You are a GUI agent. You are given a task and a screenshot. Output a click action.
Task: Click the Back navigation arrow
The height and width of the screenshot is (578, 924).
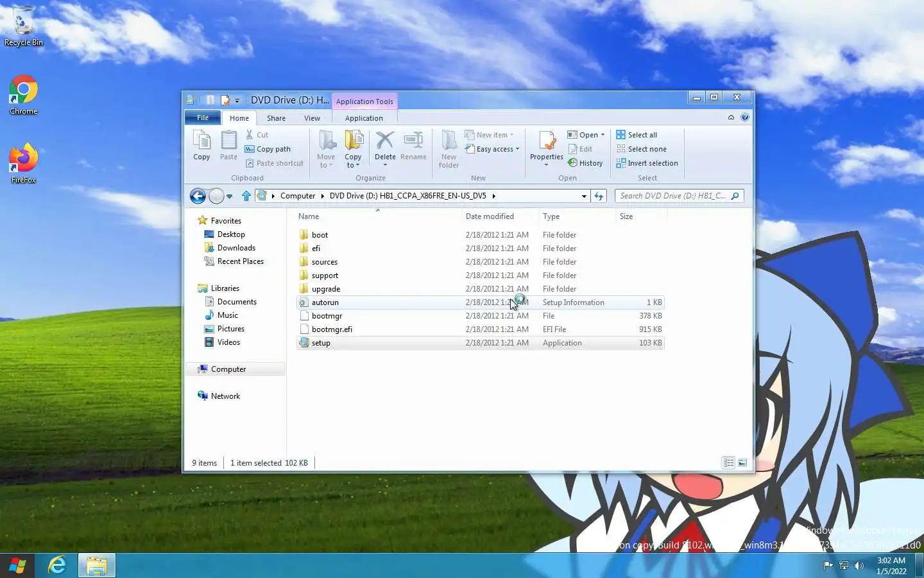click(x=198, y=196)
